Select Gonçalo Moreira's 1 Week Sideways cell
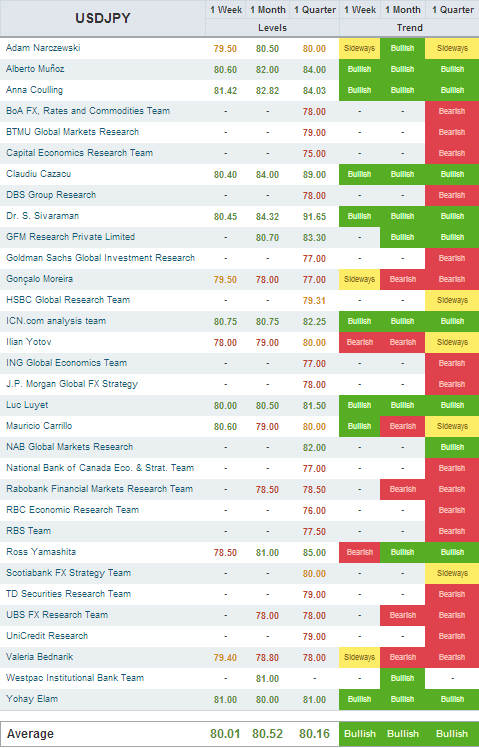The height and width of the screenshot is (748, 479). click(360, 280)
